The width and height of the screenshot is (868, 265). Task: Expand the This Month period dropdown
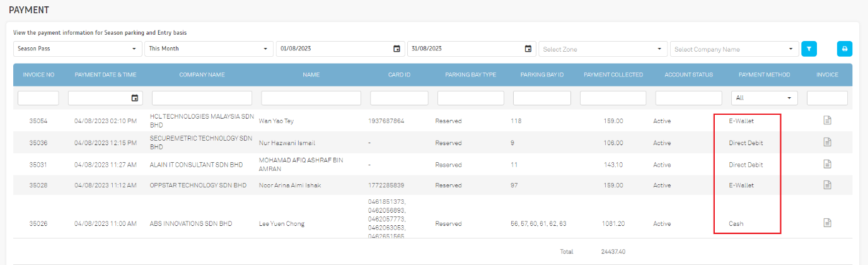209,49
